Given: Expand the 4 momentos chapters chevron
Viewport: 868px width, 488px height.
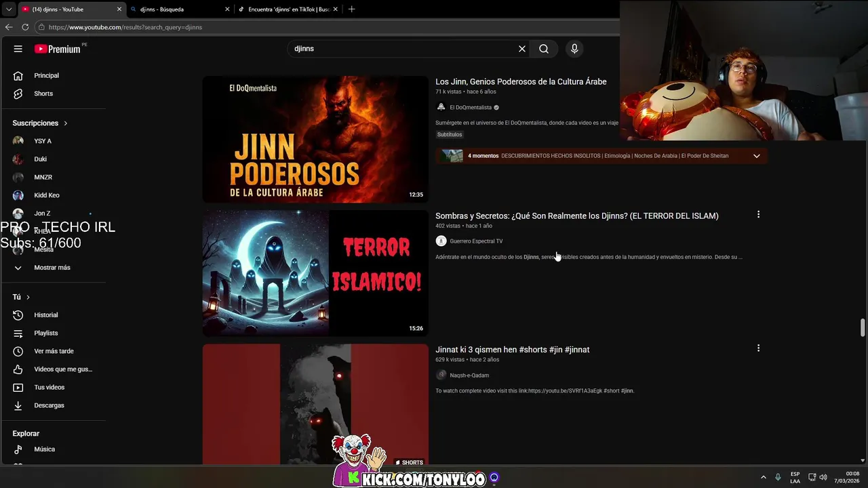Looking at the screenshot, I should click(757, 156).
